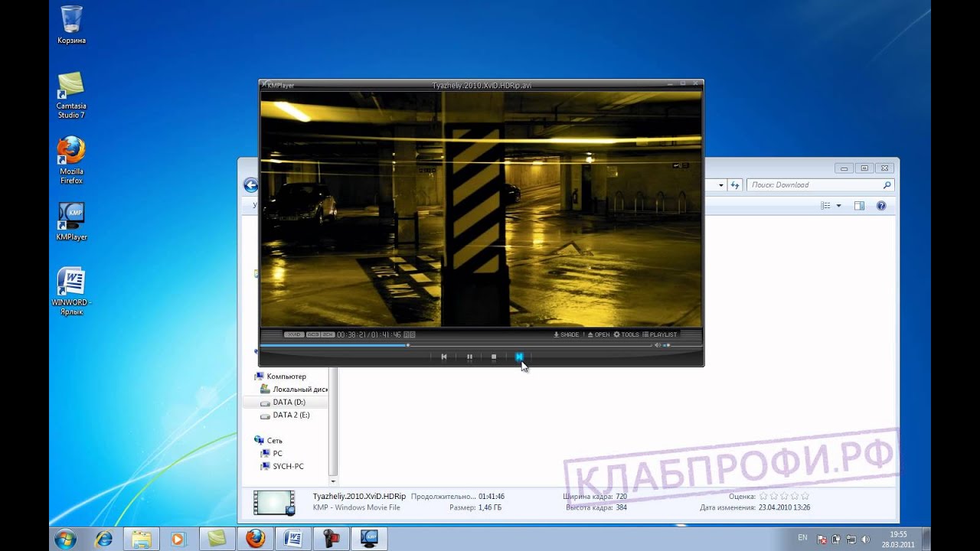Toggle the Explorer preview pane
Screen dimensions: 980x551
pos(859,206)
